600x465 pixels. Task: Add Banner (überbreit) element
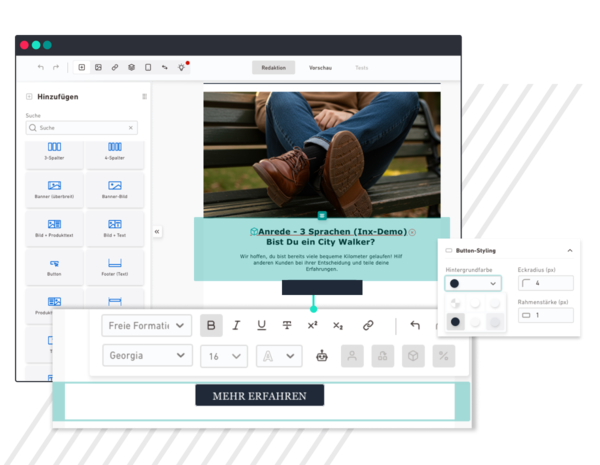click(x=54, y=190)
